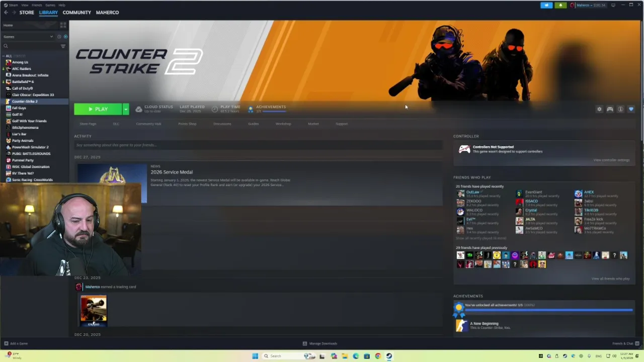
Task: Open the Market link
Action: click(x=313, y=124)
